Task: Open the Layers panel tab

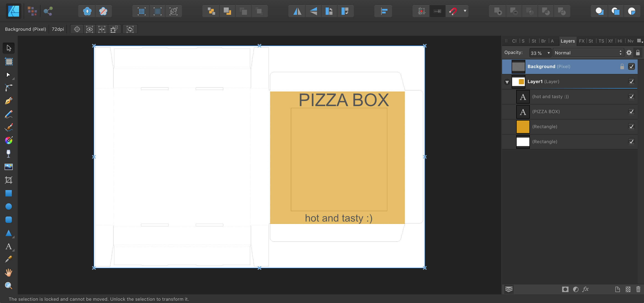Action: 568,41
